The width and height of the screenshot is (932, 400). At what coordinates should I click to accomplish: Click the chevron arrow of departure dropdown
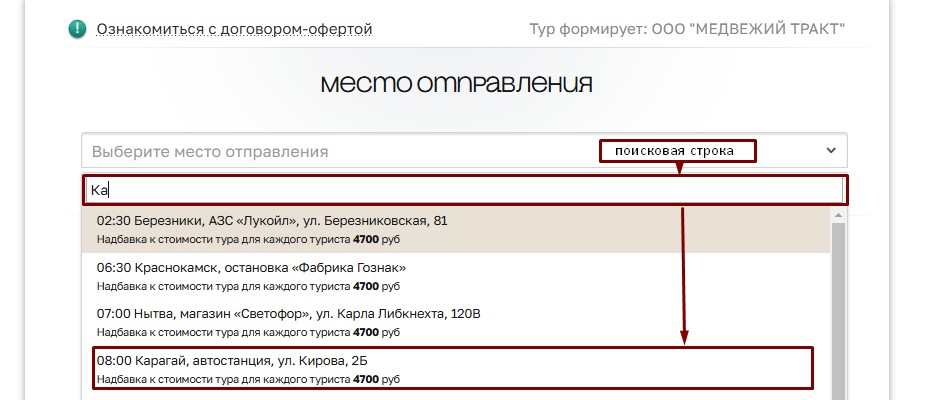tap(831, 150)
